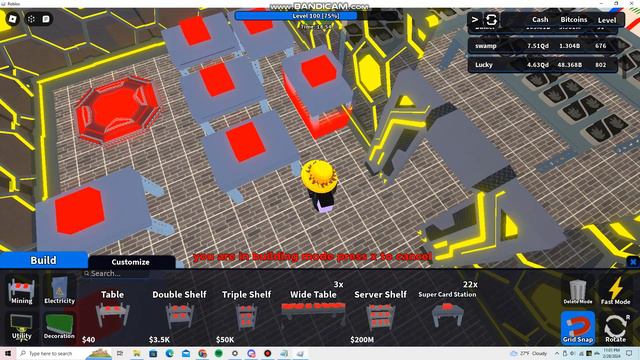Screen dimensions: 640x360
Task: Open Chrome from taskbar
Action: [202, 353]
